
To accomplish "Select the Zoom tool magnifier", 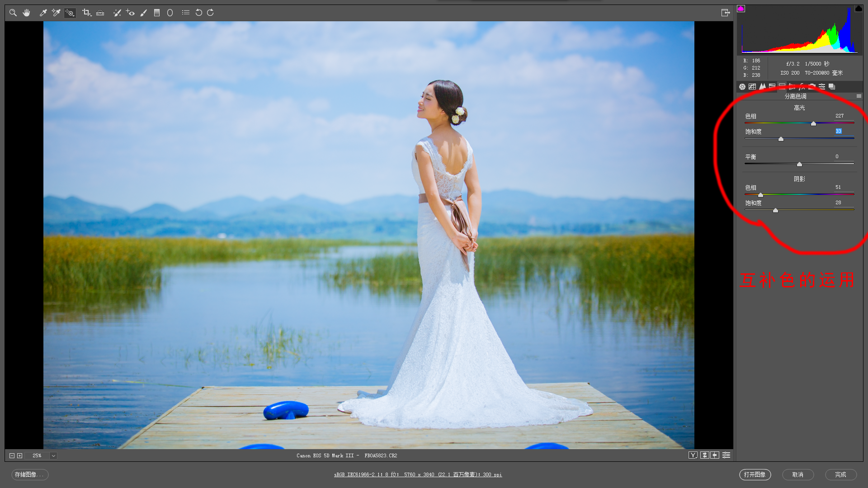I will pos(13,13).
